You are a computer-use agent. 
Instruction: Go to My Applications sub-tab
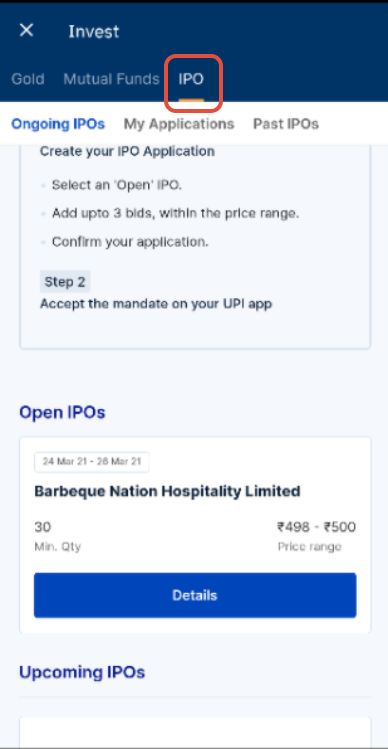pos(179,124)
